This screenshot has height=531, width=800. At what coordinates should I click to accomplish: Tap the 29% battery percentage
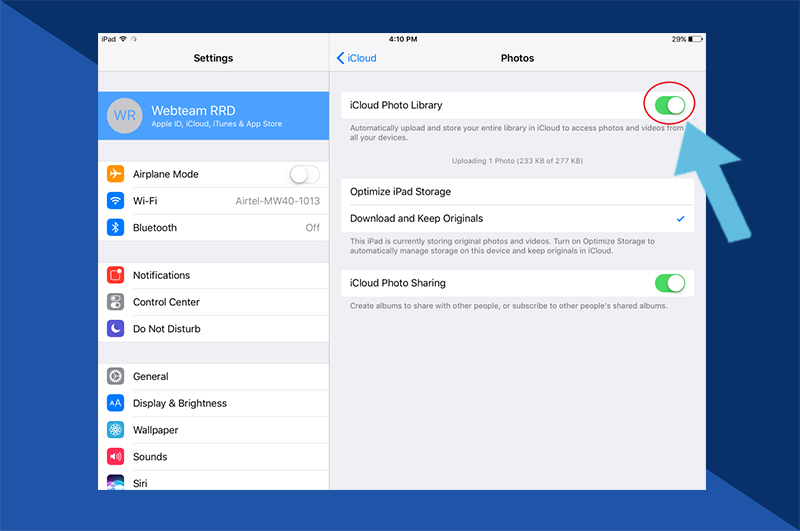(679, 39)
